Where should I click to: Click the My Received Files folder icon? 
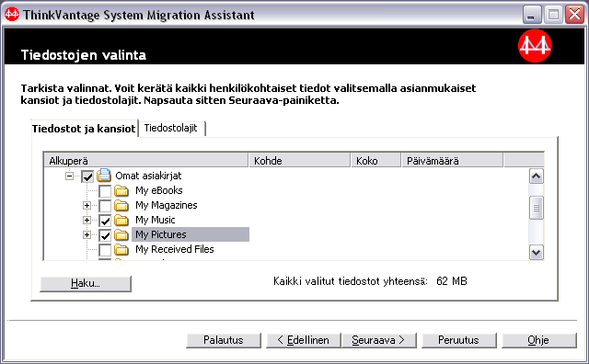tap(121, 249)
